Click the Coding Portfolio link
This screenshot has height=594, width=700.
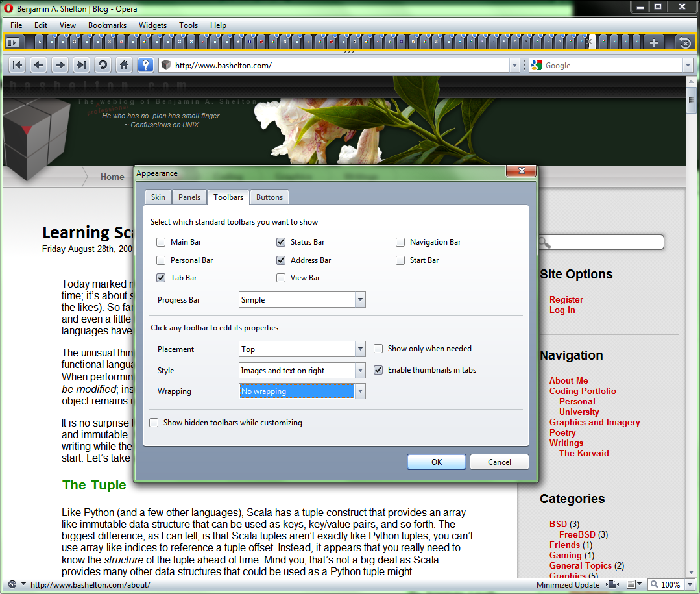pyautogui.click(x=583, y=391)
